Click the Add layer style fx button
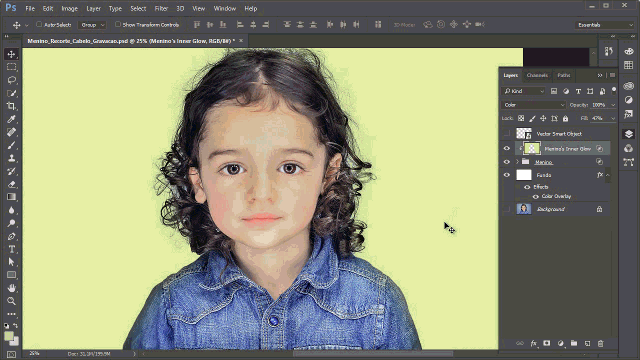 point(533,343)
